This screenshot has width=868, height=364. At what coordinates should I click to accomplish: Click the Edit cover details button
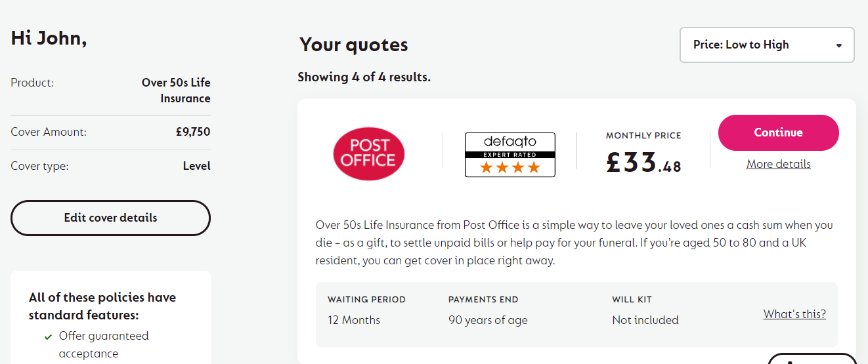click(110, 218)
